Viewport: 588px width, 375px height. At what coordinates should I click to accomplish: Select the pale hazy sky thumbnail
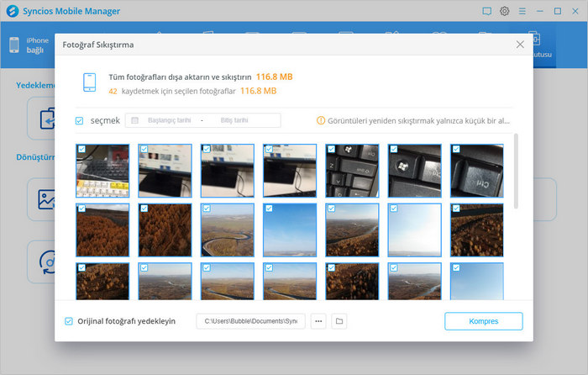pyautogui.click(x=414, y=230)
